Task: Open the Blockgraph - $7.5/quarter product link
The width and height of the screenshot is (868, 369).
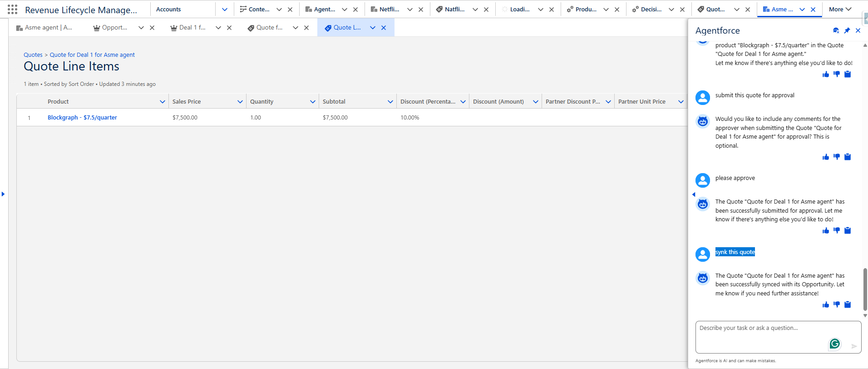Action: pyautogui.click(x=82, y=117)
